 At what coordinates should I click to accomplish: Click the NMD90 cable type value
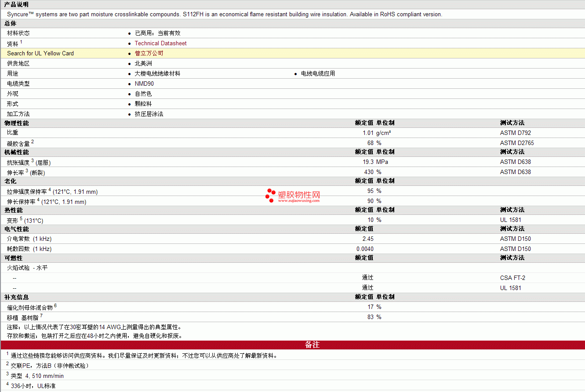144,83
